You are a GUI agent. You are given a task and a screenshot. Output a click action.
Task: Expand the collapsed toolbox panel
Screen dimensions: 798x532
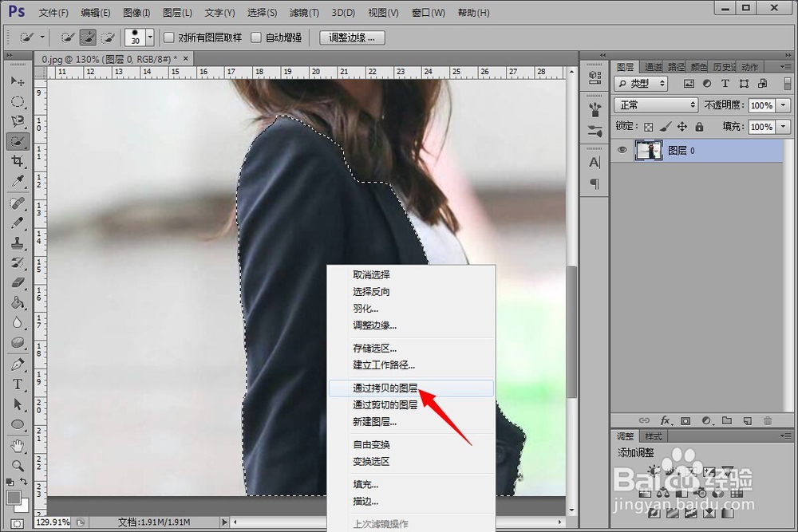(x=9, y=55)
